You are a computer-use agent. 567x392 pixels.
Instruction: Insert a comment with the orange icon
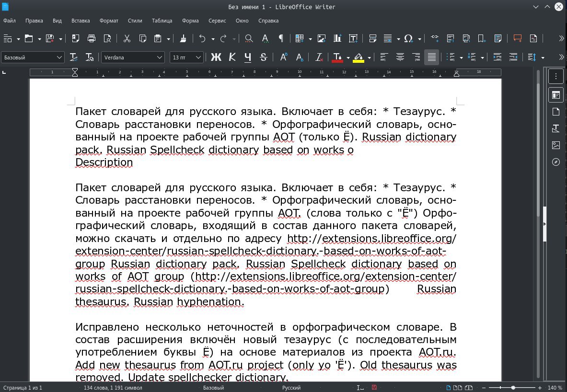coord(518,38)
